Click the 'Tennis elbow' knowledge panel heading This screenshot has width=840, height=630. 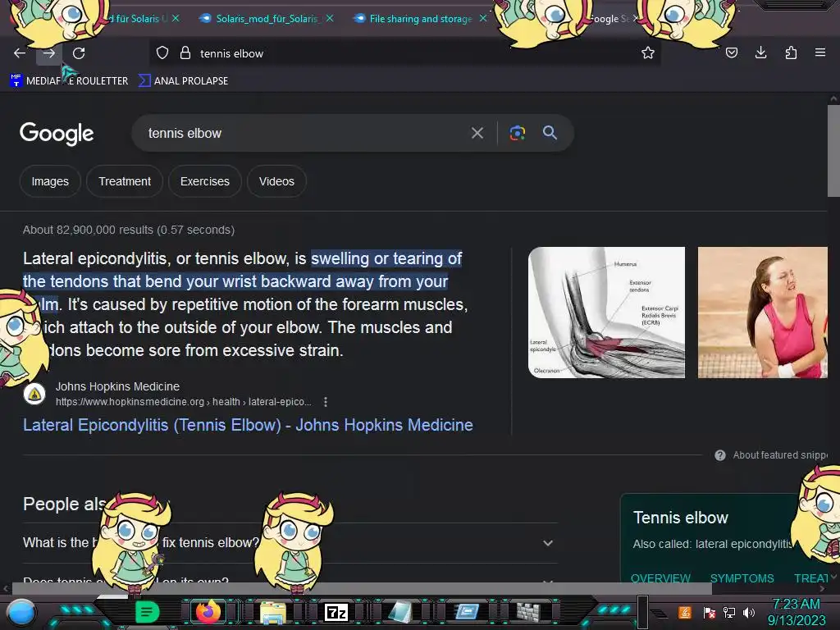[x=680, y=518]
